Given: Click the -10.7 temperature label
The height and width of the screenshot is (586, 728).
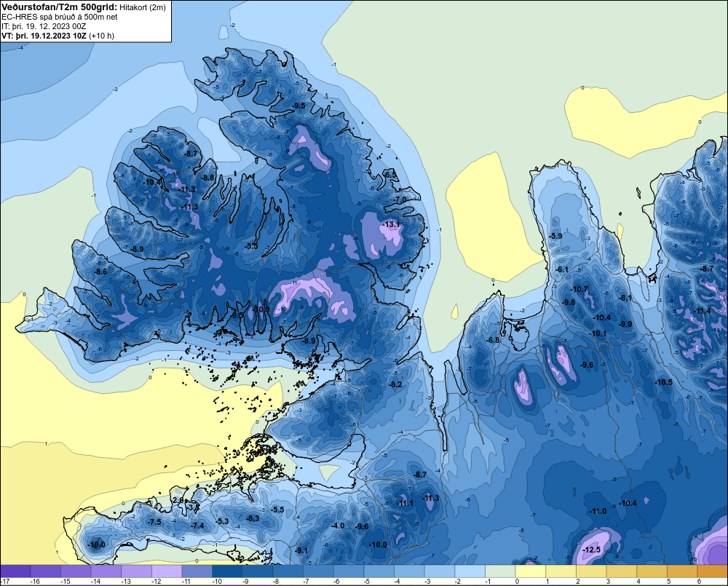Looking at the screenshot, I should point(579,289).
